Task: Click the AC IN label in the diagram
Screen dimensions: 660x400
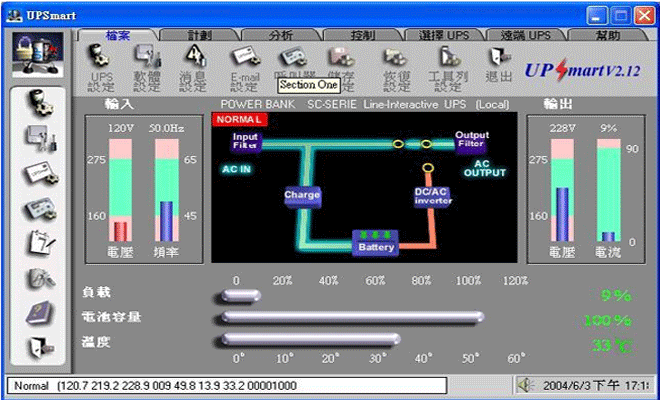Action: [236, 169]
